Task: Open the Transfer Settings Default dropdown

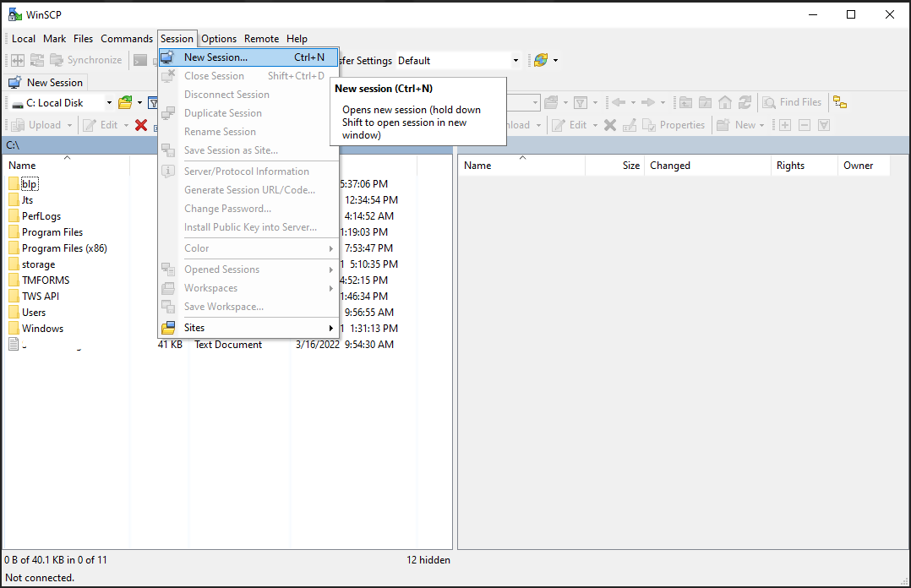Action: pos(516,61)
